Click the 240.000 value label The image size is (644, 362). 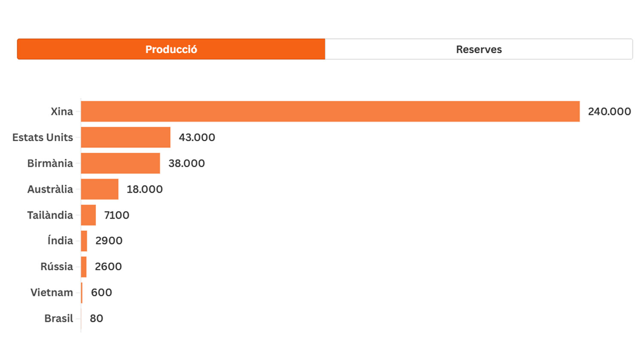pos(609,112)
